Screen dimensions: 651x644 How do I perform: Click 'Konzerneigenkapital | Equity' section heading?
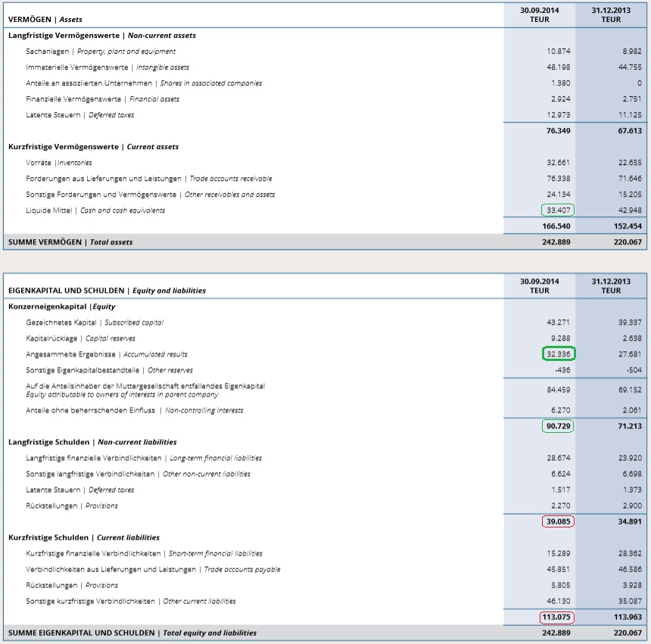point(62,306)
